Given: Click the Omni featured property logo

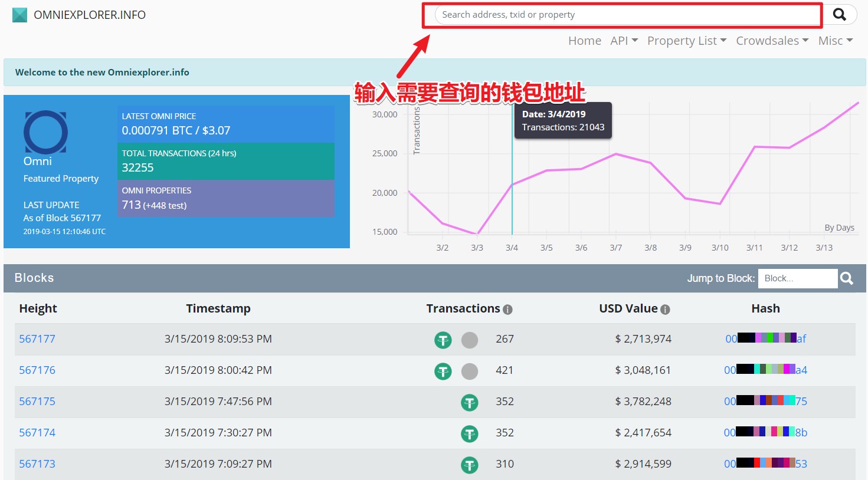Looking at the screenshot, I should click(45, 132).
